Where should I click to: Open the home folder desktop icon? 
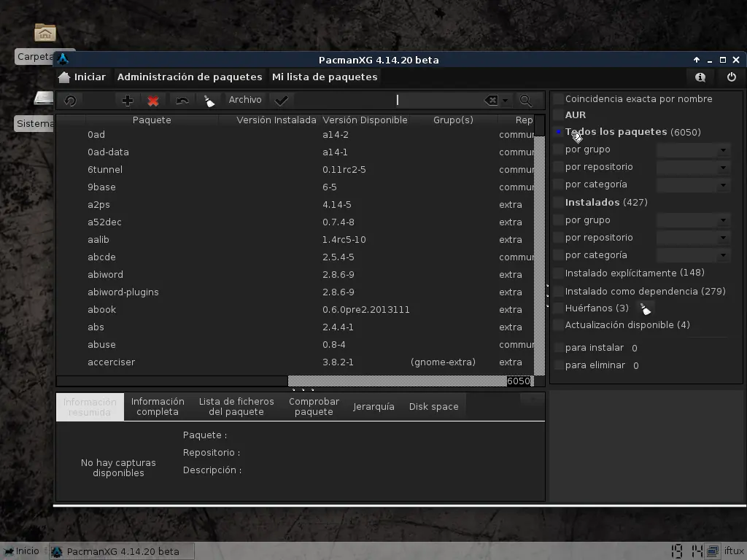[45, 32]
